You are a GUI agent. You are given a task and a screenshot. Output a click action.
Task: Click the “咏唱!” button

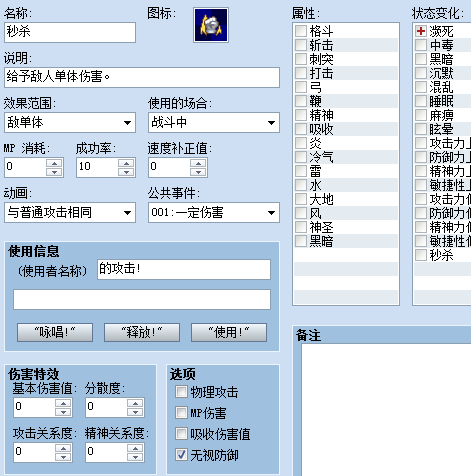[55, 332]
